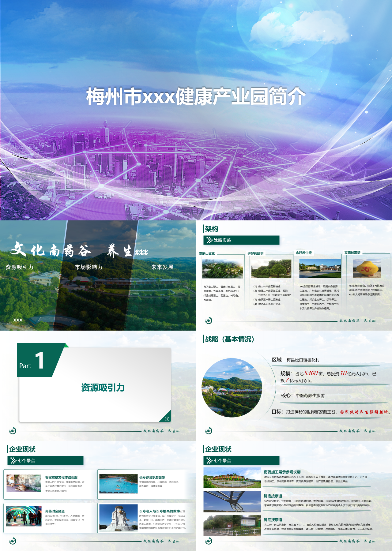Image resolution: width=392 pixels, height=551 pixels.
Task: Click the 资源吸引力 title on the Part 1 card
Action: tap(103, 388)
